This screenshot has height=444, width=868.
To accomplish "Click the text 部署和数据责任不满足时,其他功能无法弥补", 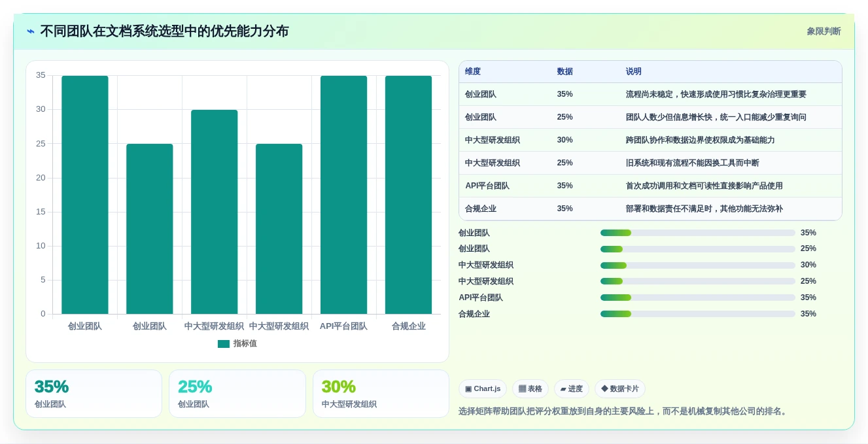I will pyautogui.click(x=704, y=209).
